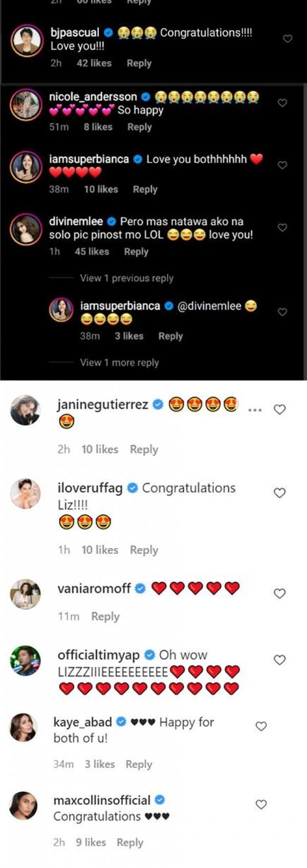This screenshot has height=868, width=307.
Task: Tap heart on nicole_andersson's So happy comment
Action: pos(282,103)
